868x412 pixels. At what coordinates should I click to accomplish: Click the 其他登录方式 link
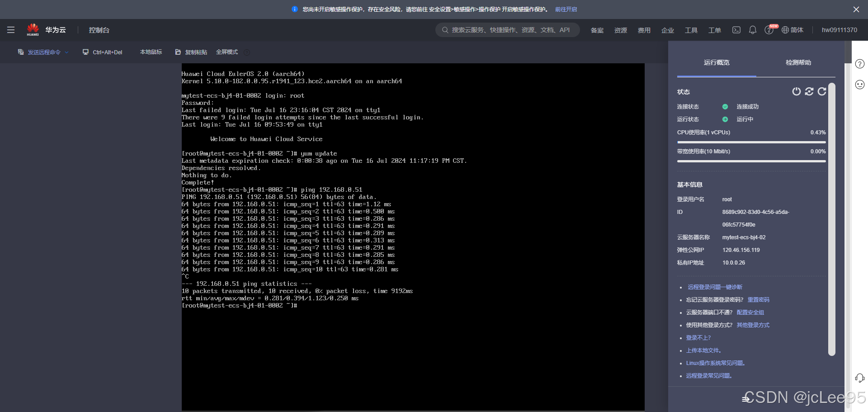[753, 325]
